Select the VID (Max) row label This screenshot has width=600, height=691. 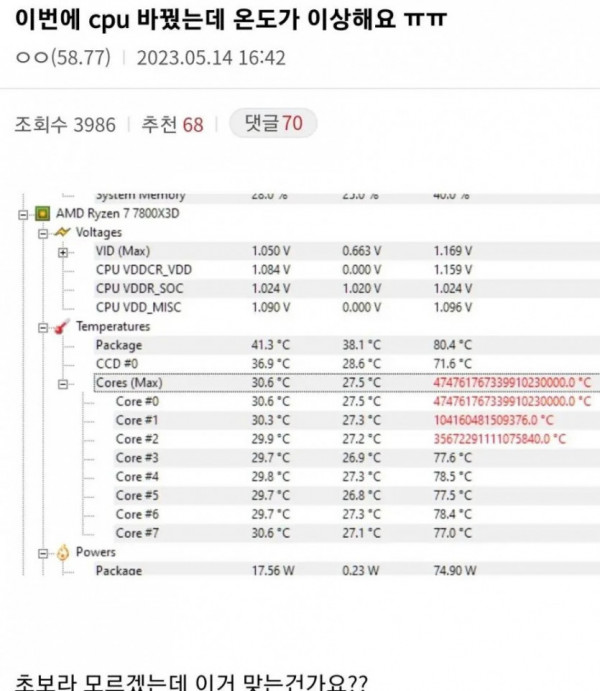(x=123, y=251)
